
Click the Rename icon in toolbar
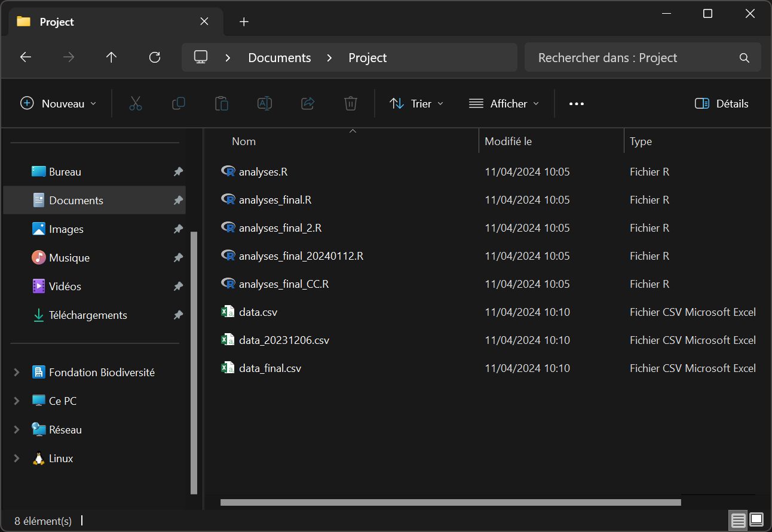pyautogui.click(x=265, y=103)
